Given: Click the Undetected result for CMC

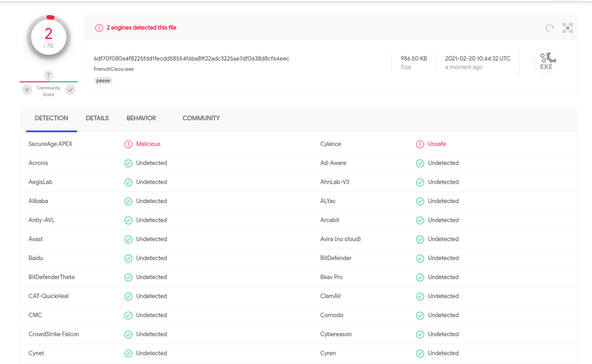Looking at the screenshot, I should click(x=152, y=315).
